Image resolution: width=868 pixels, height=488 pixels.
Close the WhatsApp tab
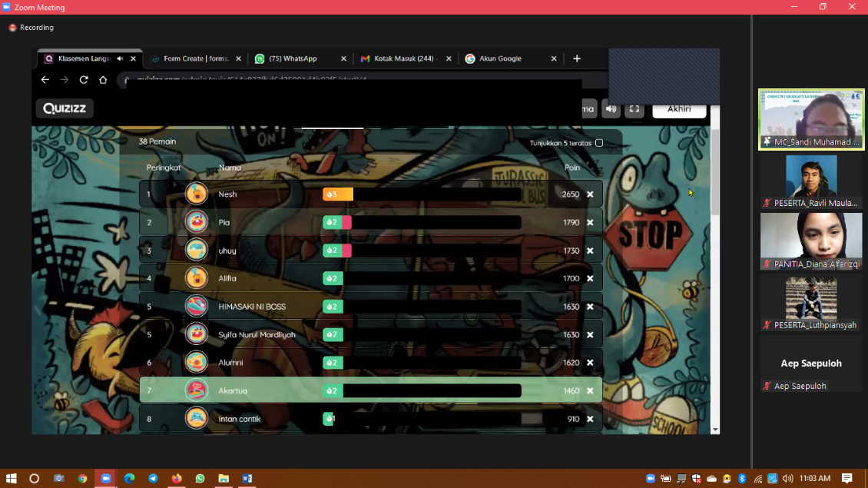coord(344,58)
